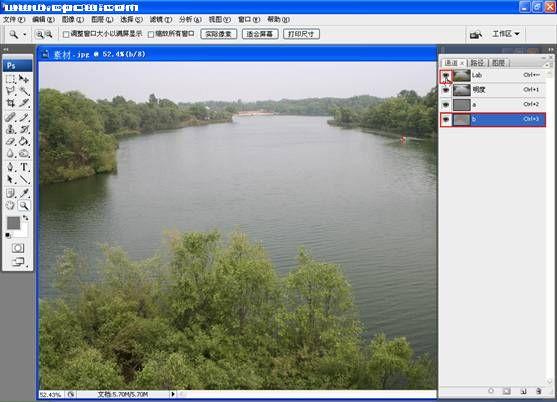Toggle Quick Mask mode icon

tap(18, 248)
